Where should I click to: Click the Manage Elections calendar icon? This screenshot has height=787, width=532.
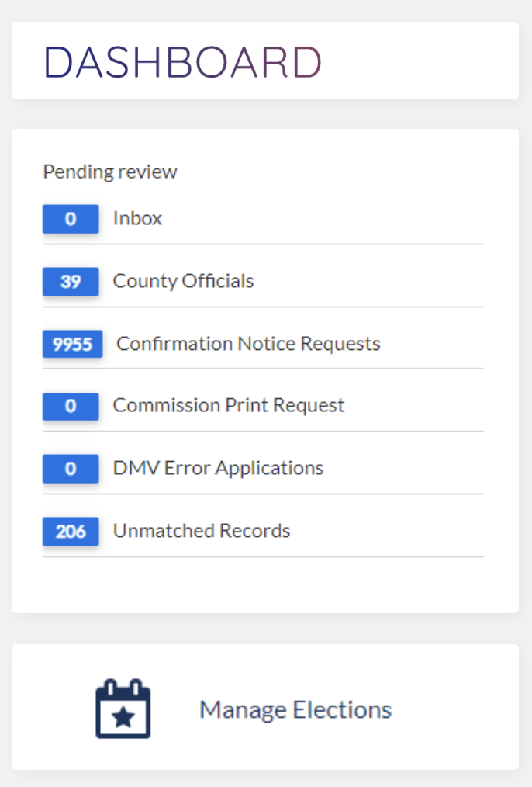[x=123, y=708]
